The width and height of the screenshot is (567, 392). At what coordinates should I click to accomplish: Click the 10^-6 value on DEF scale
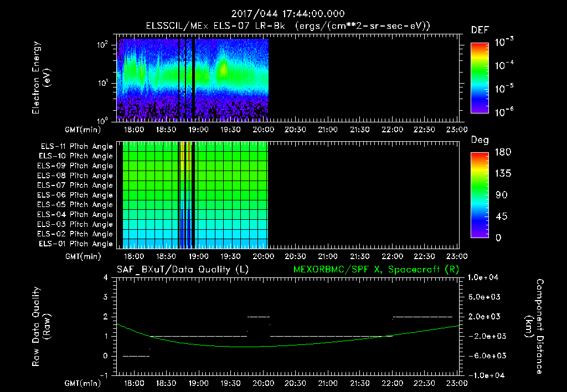pyautogui.click(x=504, y=112)
